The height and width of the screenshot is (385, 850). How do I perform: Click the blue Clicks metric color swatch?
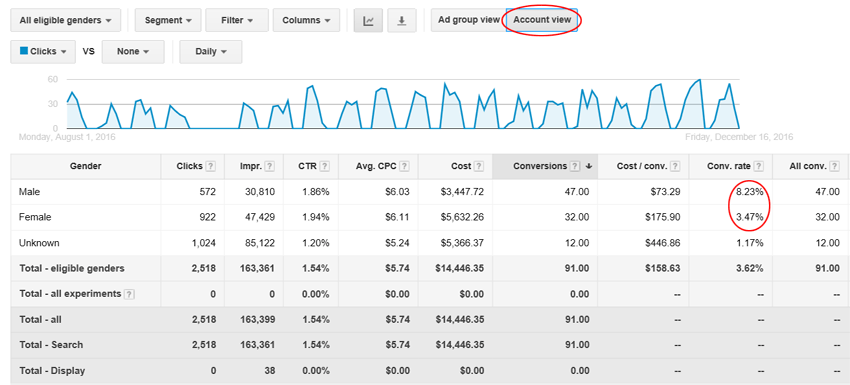pos(24,51)
